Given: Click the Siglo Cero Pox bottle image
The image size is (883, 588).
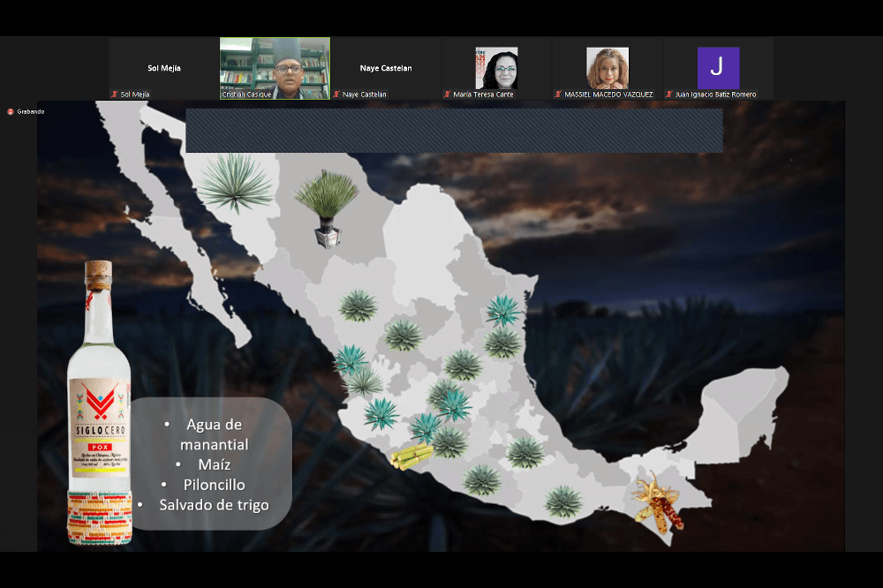Looking at the screenshot, I should (99, 406).
